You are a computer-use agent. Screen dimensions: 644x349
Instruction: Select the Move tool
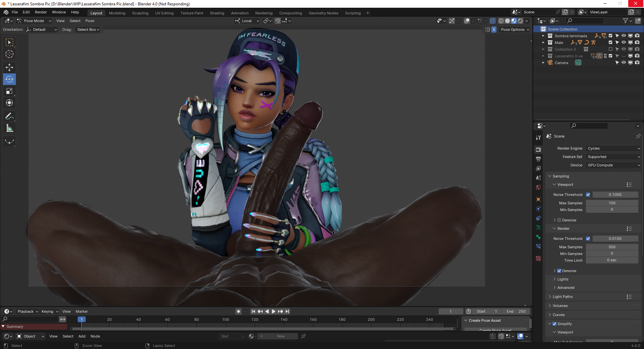9,67
